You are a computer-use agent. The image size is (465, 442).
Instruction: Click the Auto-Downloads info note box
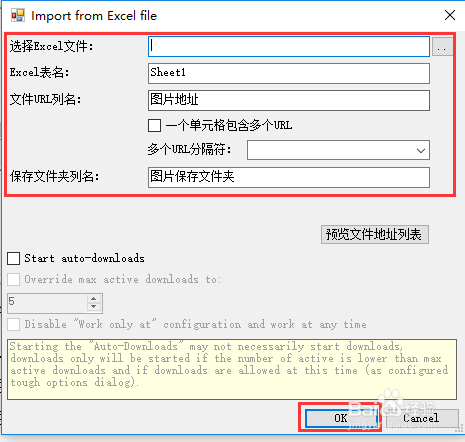pyautogui.click(x=232, y=369)
